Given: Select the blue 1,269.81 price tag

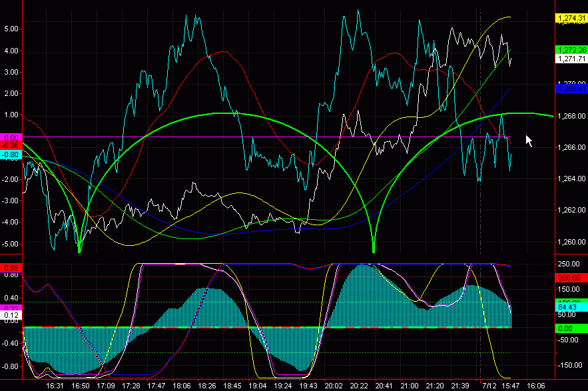Looking at the screenshot, I should (x=571, y=89).
